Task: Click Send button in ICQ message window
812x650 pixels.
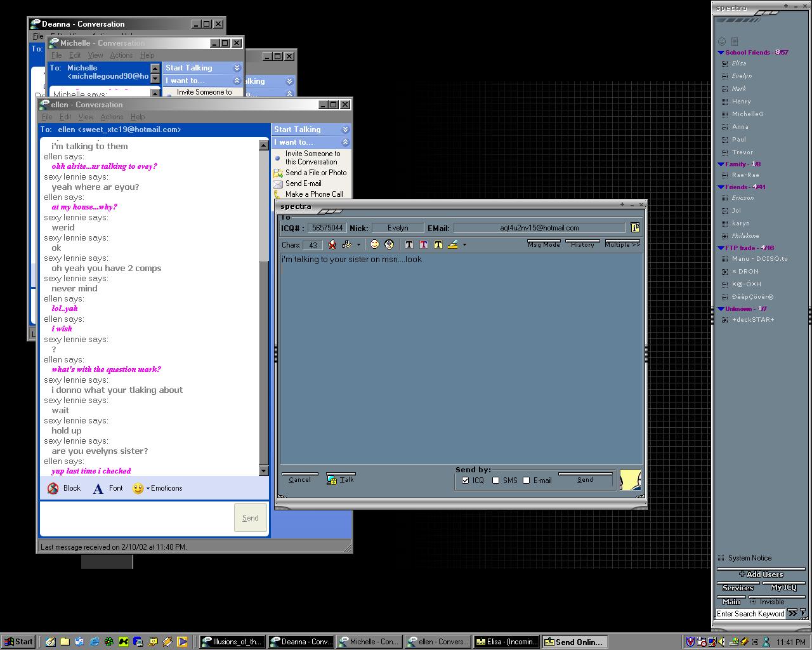Action: (585, 480)
